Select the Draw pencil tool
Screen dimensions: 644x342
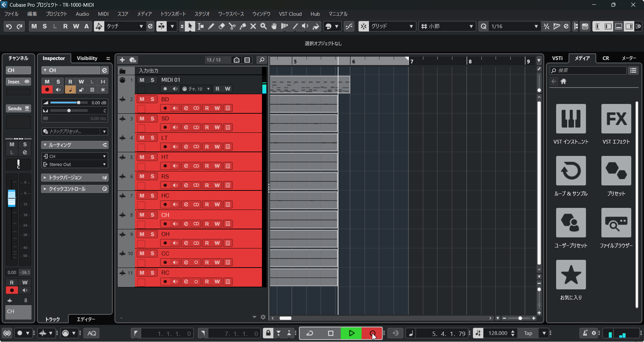click(x=211, y=26)
